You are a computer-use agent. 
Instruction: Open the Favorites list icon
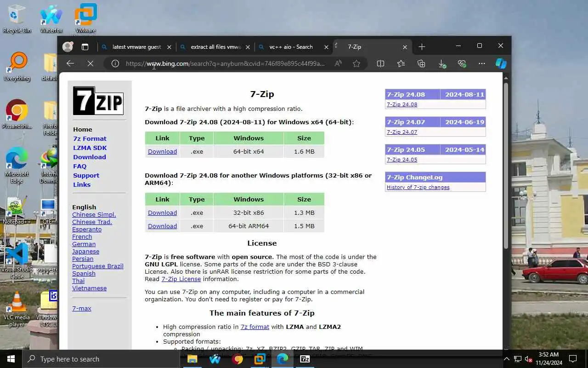[401, 63]
